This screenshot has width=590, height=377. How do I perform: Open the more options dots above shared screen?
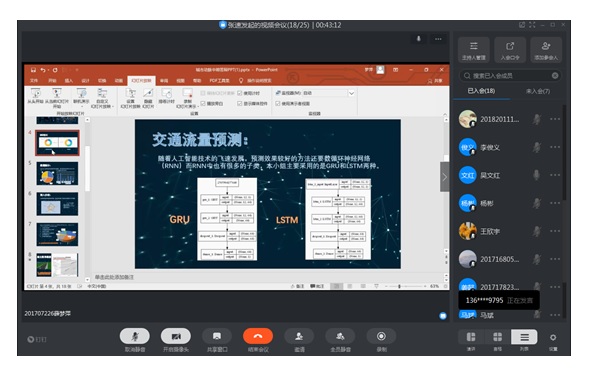click(438, 39)
